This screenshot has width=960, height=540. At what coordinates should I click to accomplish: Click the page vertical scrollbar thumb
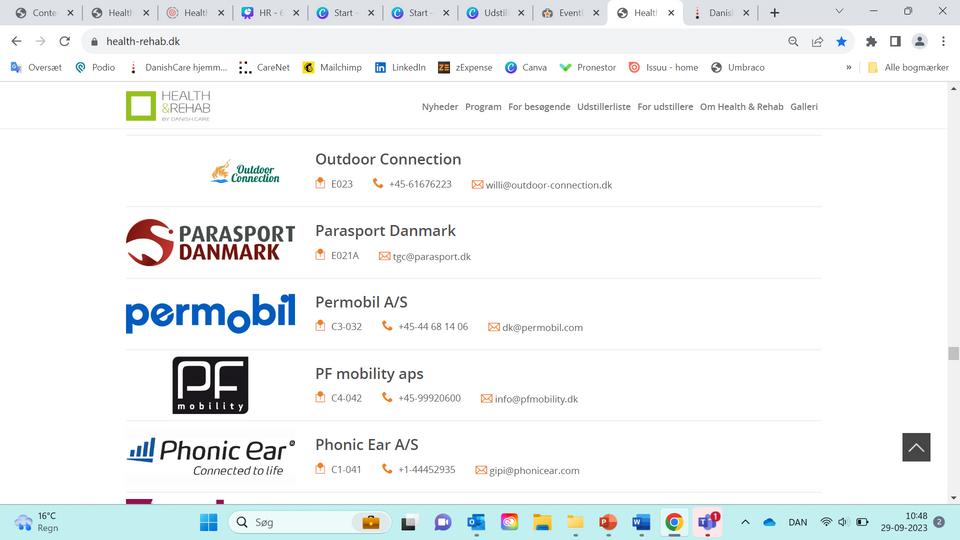[x=953, y=353]
